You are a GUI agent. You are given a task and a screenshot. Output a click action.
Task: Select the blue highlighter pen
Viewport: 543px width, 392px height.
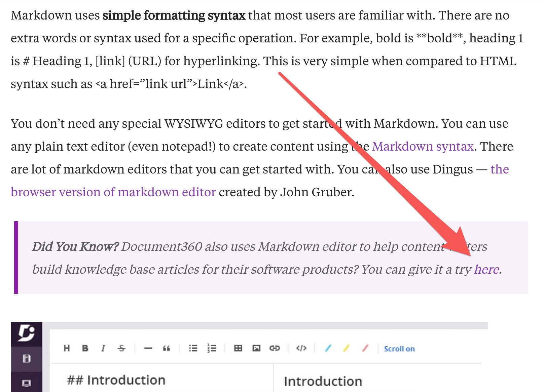click(x=328, y=348)
